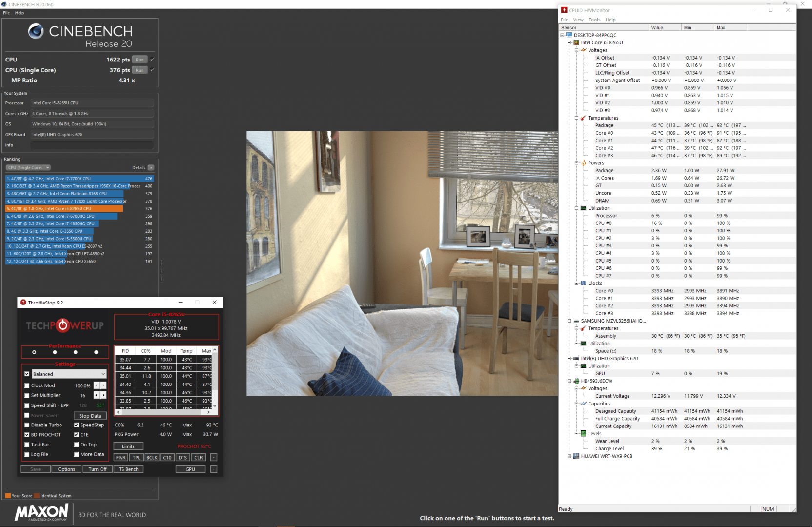
Task: Open the Balanced power plan dropdown in ThrottleStop
Action: 69,374
